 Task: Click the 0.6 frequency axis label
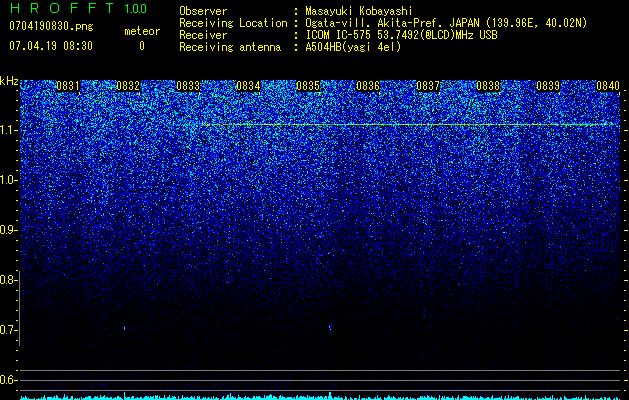[x=8, y=380]
